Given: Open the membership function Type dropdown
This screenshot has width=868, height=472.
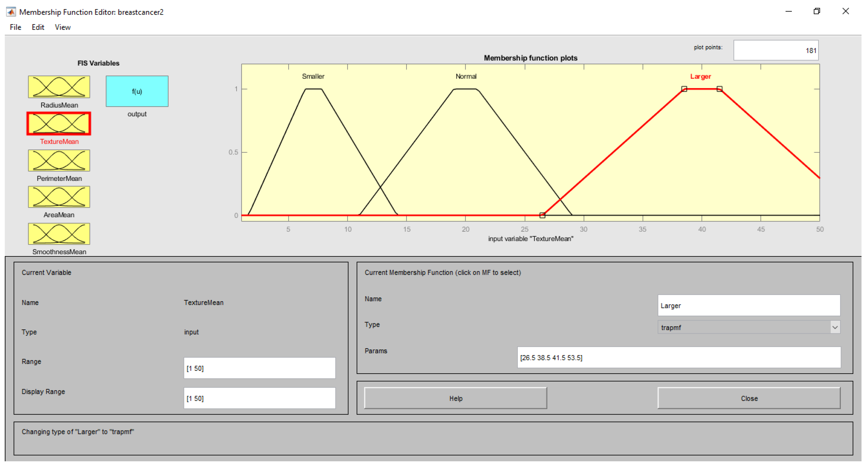Looking at the screenshot, I should (x=748, y=327).
